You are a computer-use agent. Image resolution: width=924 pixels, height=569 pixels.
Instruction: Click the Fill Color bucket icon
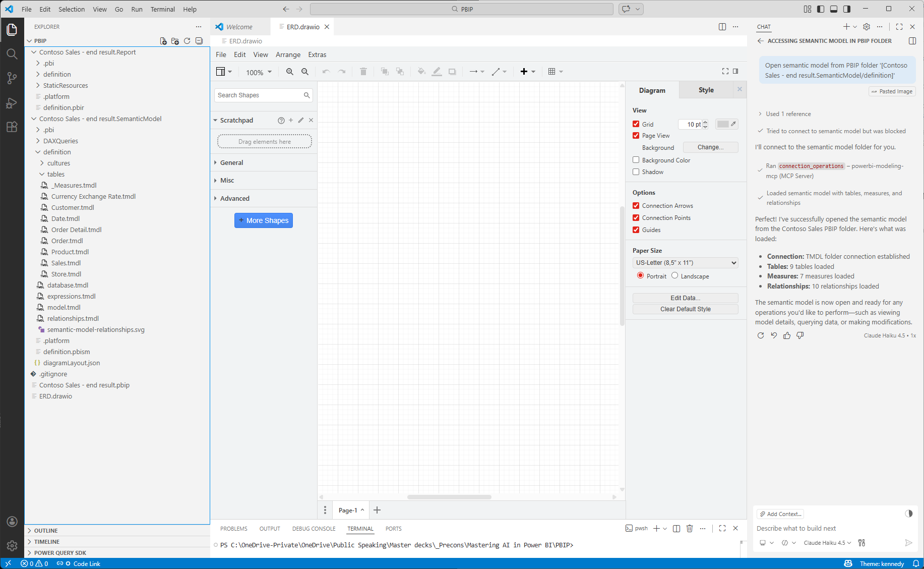pyautogui.click(x=421, y=72)
